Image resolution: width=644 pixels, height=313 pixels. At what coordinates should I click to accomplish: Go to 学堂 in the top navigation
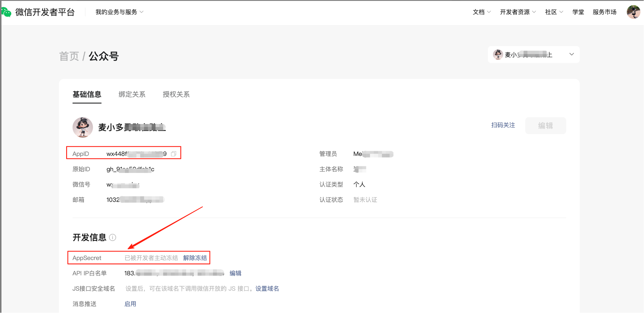pyautogui.click(x=578, y=12)
